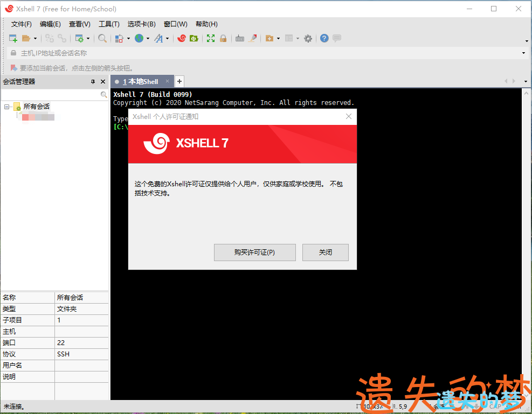
Task: Pin the 会话管理器 panel
Action: (x=93, y=82)
